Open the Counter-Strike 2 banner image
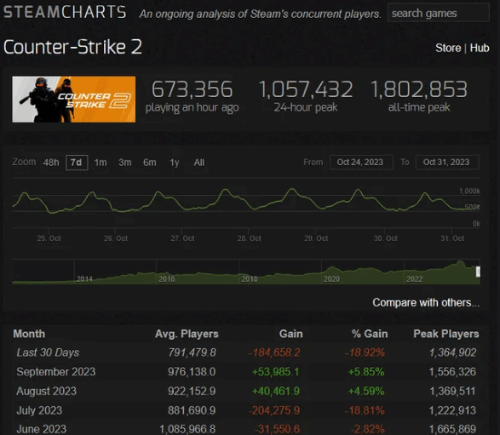The image size is (500, 435). (74, 99)
